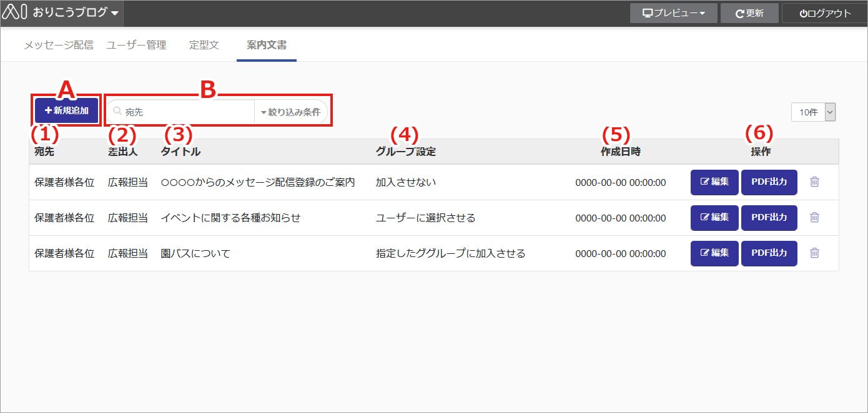
Task: Open the おりこうブログ site dropdown
Action: coord(76,13)
